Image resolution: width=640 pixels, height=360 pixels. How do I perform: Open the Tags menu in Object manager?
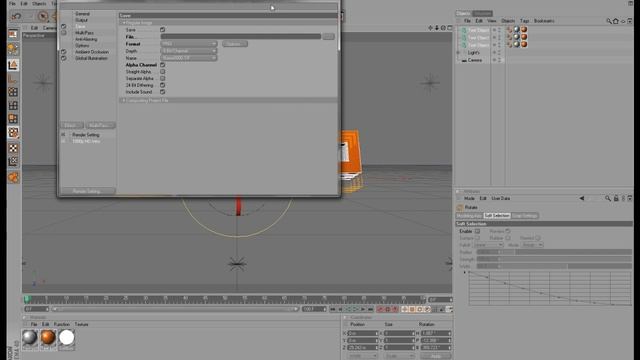coord(524,21)
